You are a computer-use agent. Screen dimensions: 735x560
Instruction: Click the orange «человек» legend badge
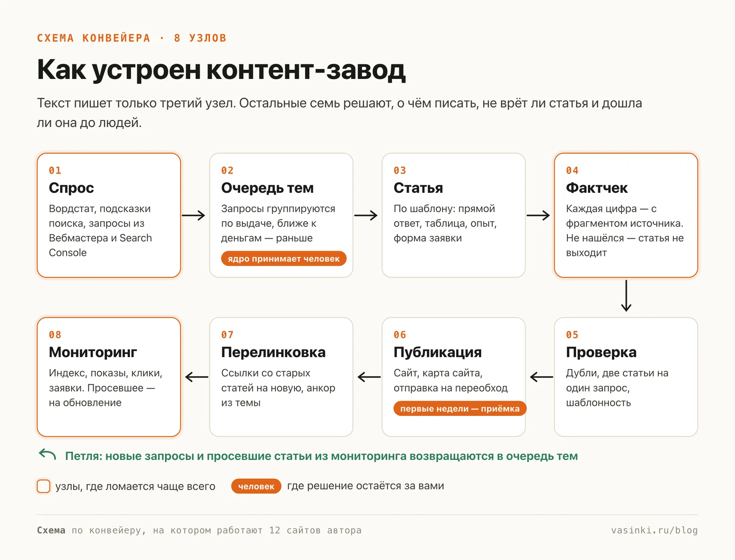(256, 486)
